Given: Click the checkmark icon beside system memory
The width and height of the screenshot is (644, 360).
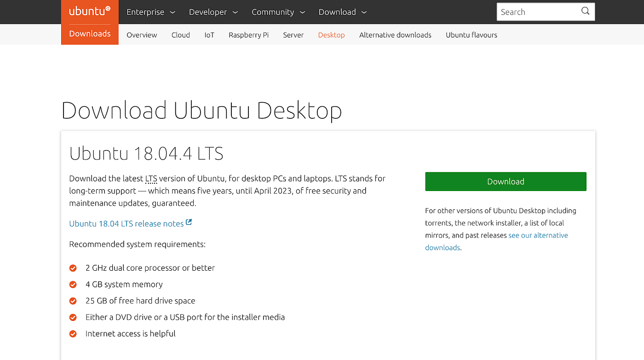Looking at the screenshot, I should 73,284.
